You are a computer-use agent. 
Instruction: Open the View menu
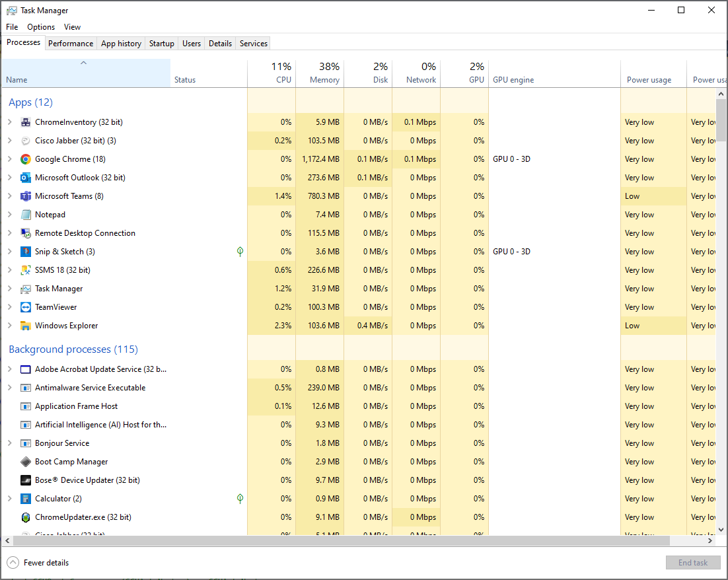[73, 27]
